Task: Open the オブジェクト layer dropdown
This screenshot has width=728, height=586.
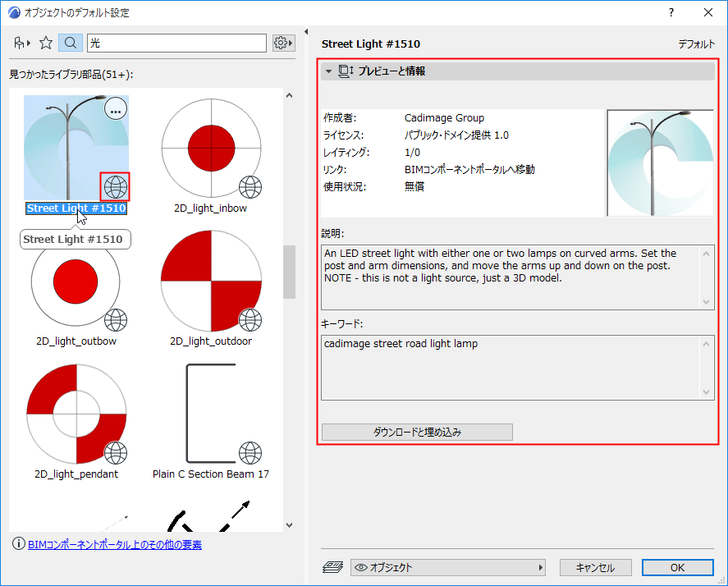Action: [448, 567]
